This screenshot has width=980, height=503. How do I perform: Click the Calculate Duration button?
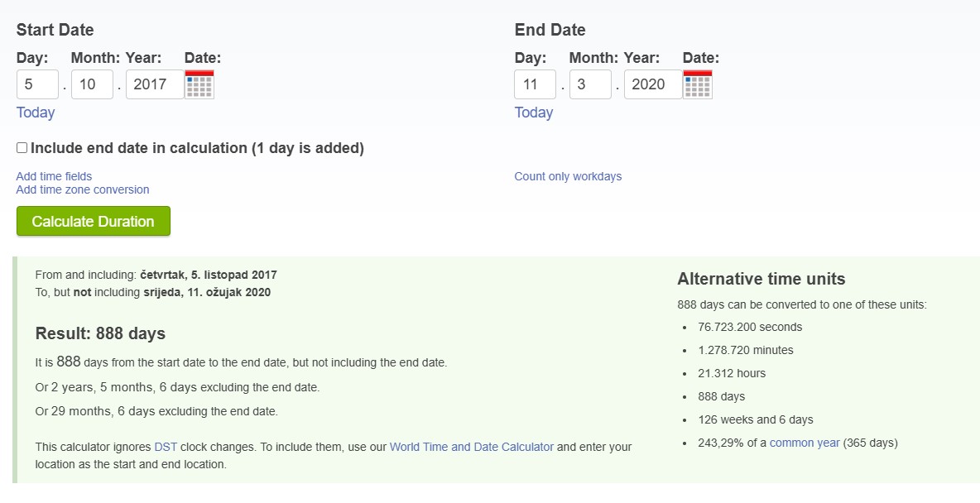coord(94,222)
